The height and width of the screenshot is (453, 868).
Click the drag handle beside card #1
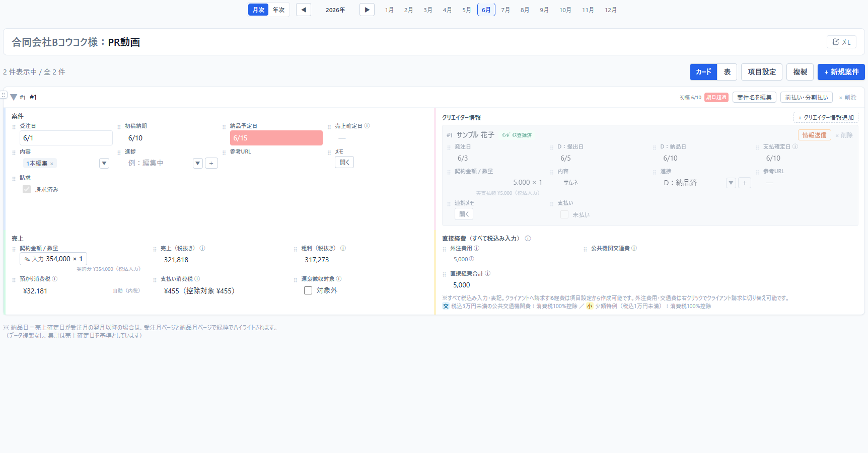click(x=4, y=95)
